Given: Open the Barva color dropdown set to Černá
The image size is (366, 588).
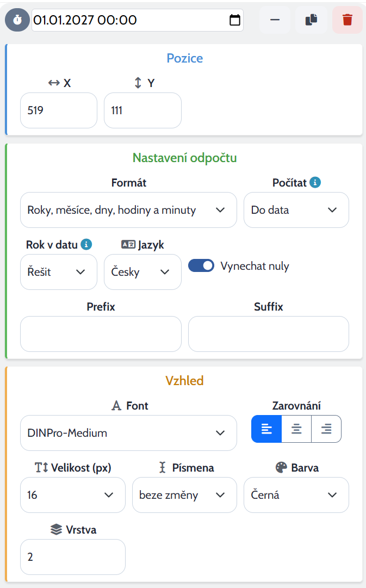Looking at the screenshot, I should [296, 495].
